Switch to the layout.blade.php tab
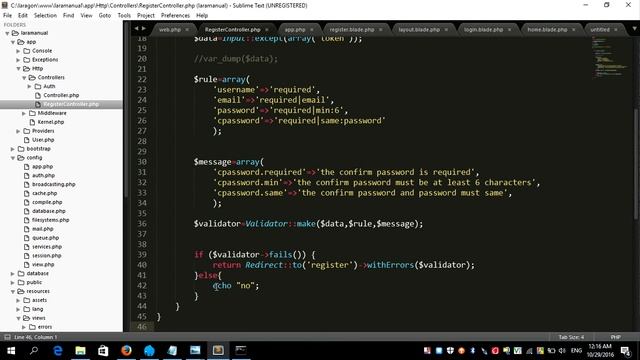The image size is (640, 360). tap(419, 29)
